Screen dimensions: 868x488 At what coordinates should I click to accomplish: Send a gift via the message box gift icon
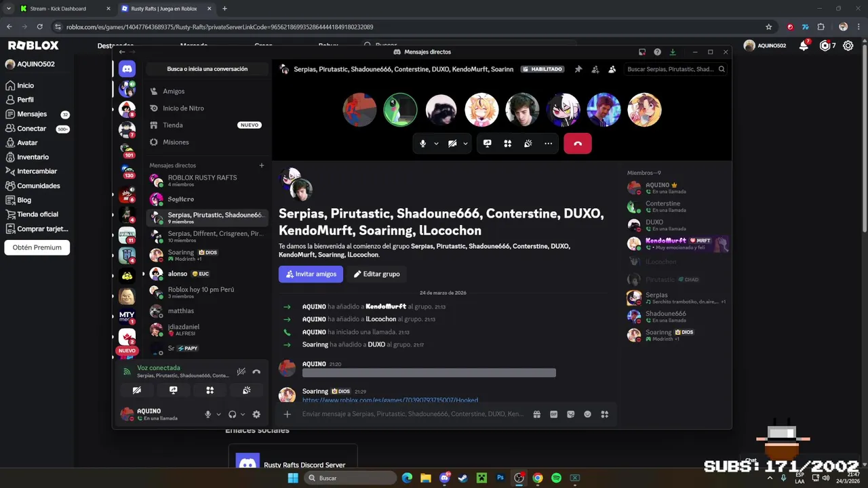(x=536, y=414)
